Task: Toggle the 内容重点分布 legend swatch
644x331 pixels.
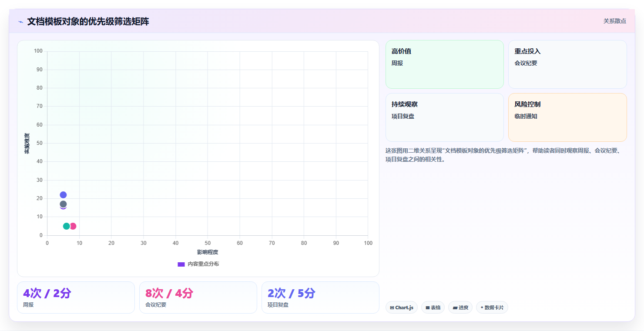Action: coord(181,264)
